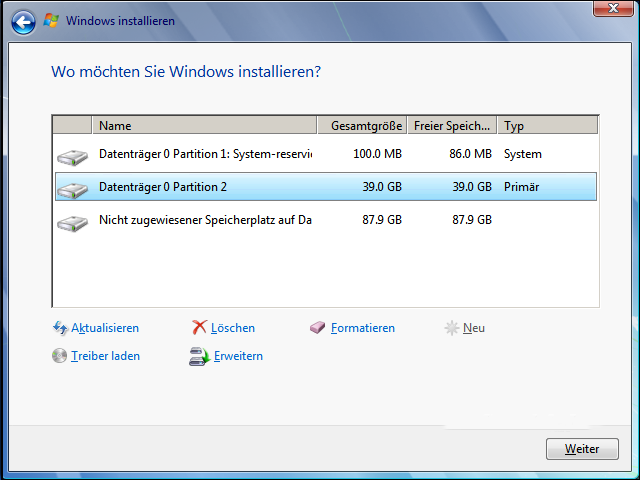640x480 pixels.
Task: Sort by the Name column header
Action: (204, 125)
